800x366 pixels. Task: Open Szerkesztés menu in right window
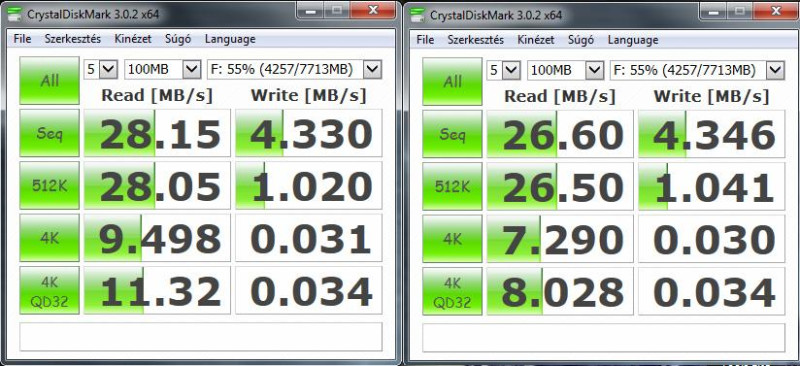pyautogui.click(x=476, y=40)
